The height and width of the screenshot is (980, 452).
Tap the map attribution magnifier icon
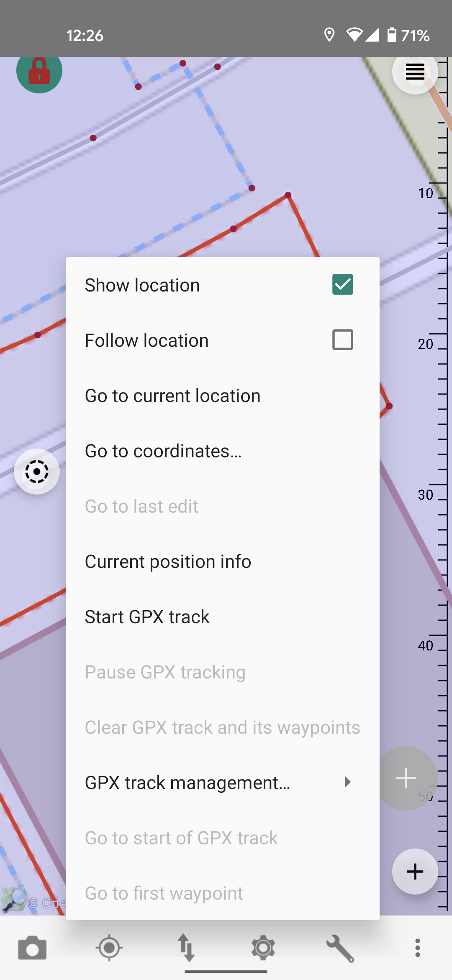(x=13, y=900)
